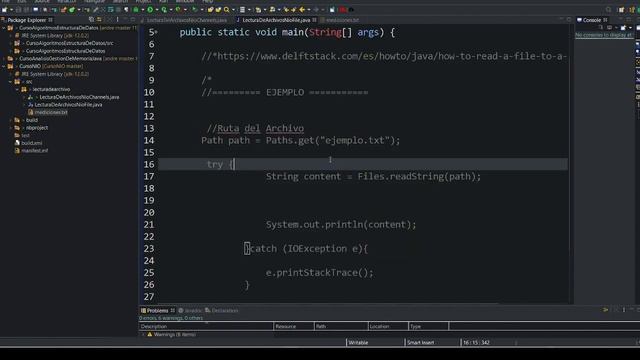Click the New file icon in toolbar
This screenshot has width=640, height=360.
(4, 9)
